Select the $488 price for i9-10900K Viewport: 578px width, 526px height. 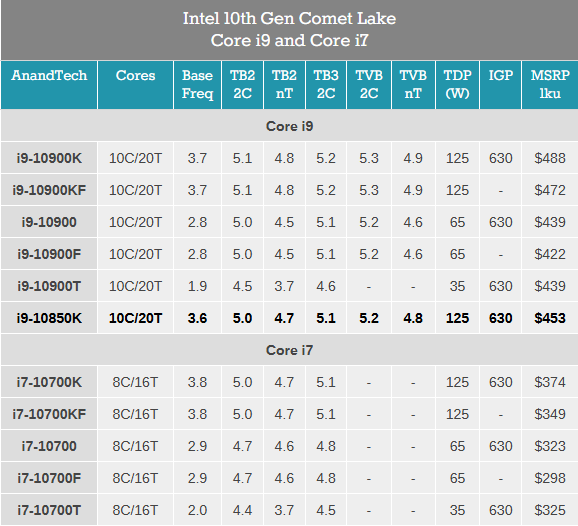tap(550, 158)
